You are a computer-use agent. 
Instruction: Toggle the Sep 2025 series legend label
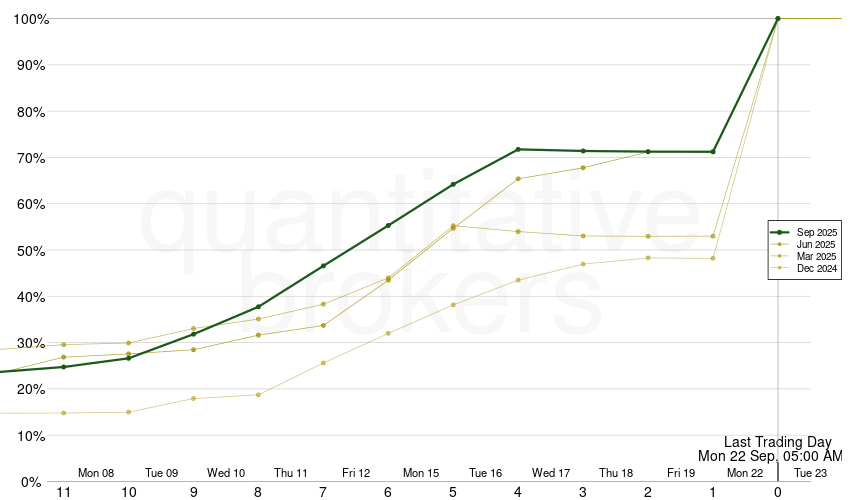point(817,232)
